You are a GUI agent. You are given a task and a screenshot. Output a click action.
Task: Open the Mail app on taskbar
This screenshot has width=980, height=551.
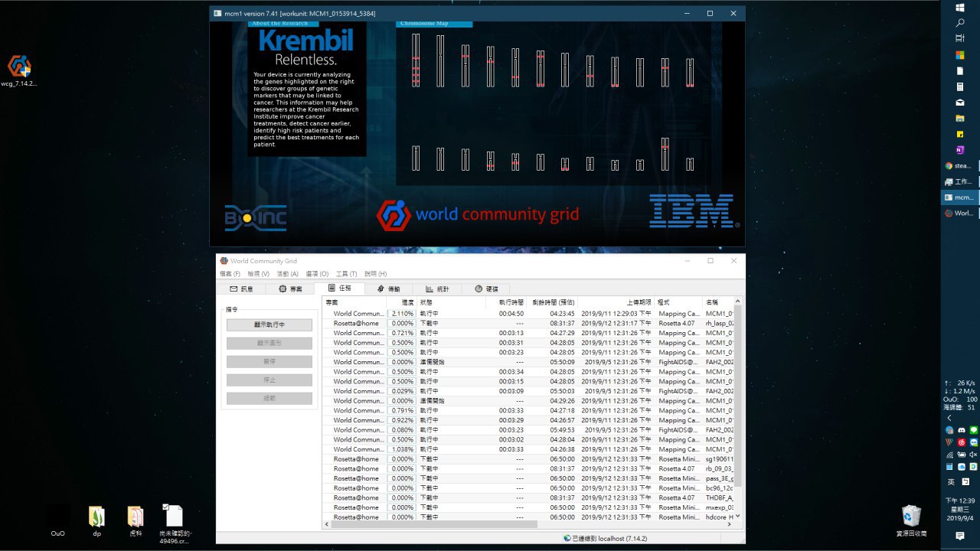pyautogui.click(x=960, y=102)
